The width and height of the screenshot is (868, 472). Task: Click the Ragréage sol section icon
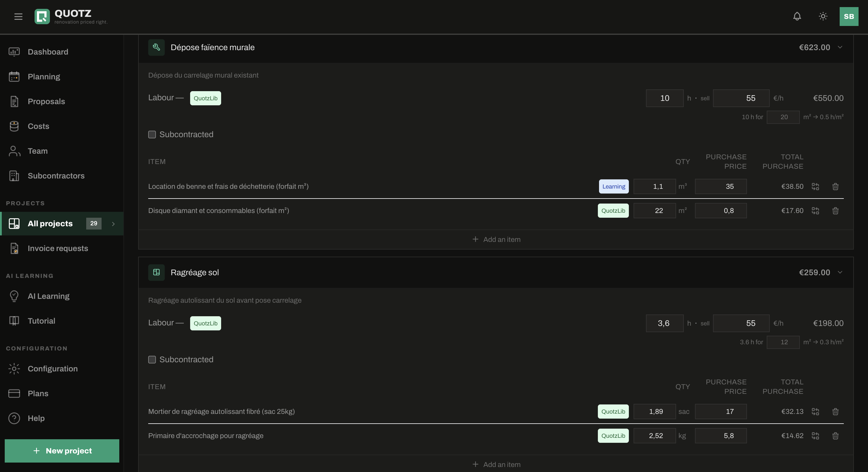156,272
